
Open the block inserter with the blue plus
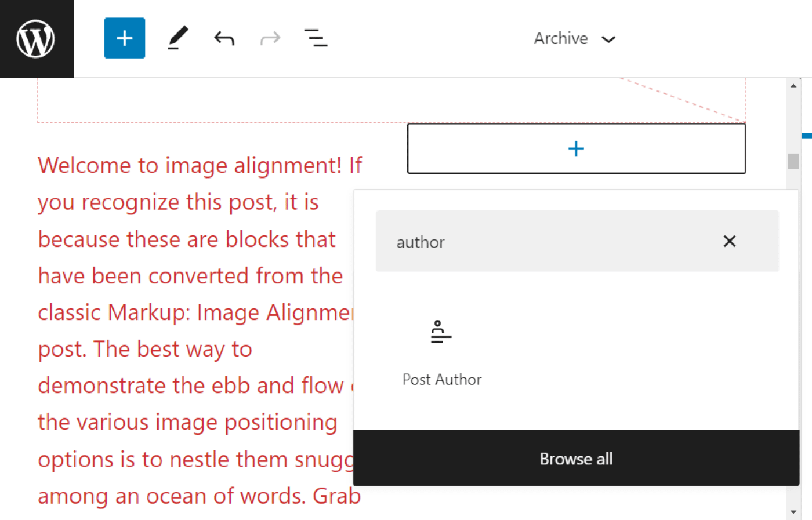[x=124, y=38]
